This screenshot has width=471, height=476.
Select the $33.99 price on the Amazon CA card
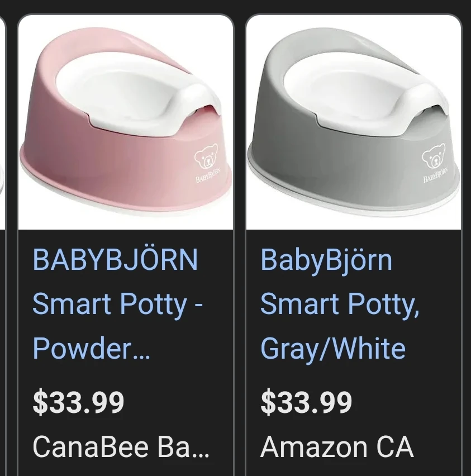[306, 403]
